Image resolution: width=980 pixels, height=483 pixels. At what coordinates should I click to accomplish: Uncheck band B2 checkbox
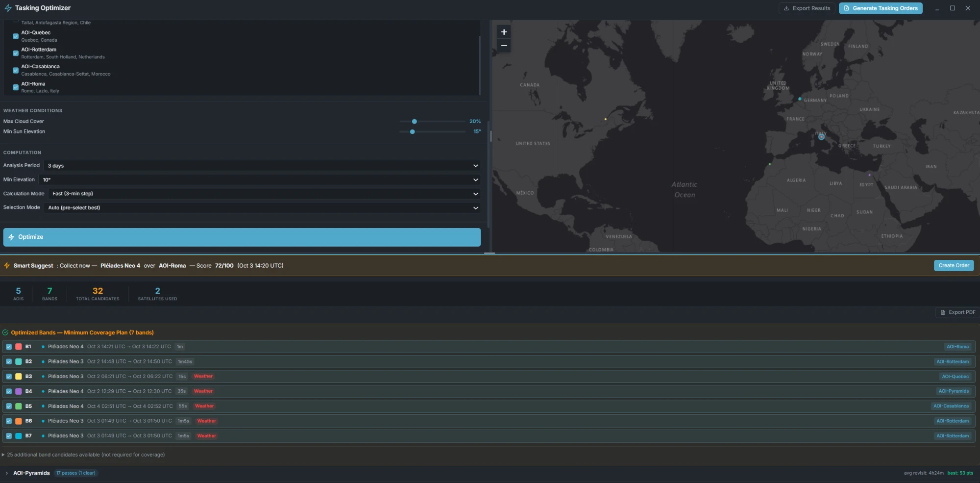tap(9, 361)
